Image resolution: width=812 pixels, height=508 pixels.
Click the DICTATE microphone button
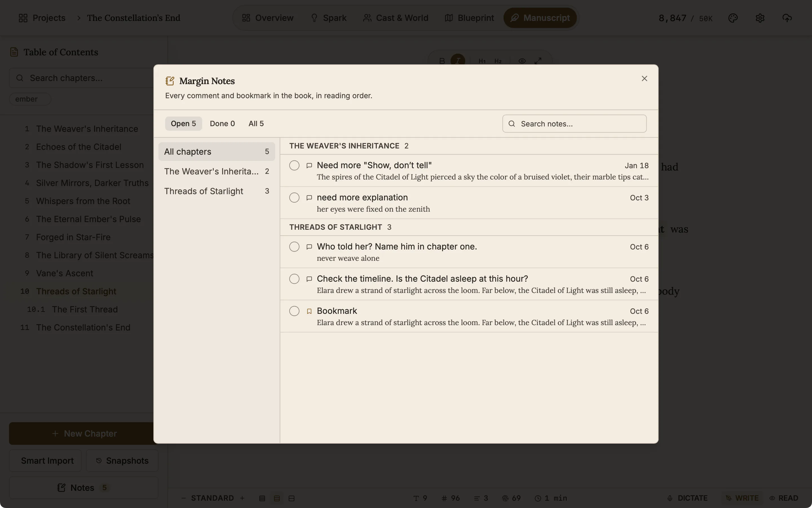tap(687, 498)
